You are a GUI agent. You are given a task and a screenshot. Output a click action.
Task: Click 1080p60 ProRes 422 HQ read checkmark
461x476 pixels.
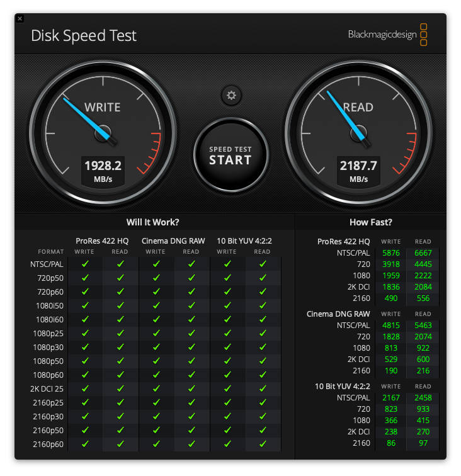tap(120, 375)
